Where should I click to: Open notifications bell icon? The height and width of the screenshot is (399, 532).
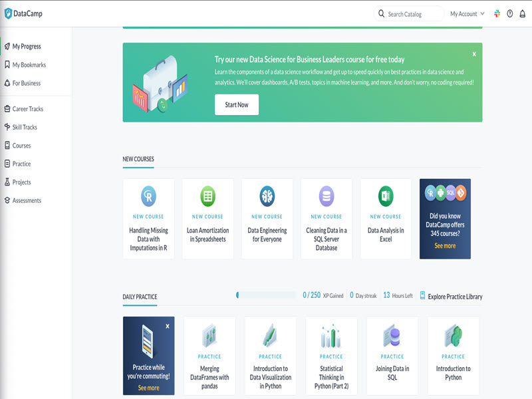[x=523, y=13]
